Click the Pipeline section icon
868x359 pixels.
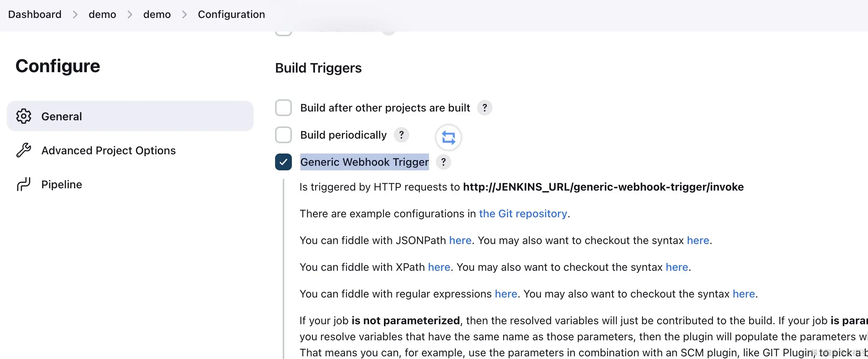point(24,184)
